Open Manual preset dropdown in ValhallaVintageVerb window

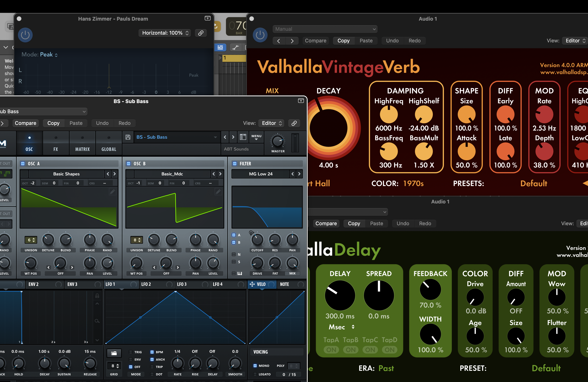(325, 29)
